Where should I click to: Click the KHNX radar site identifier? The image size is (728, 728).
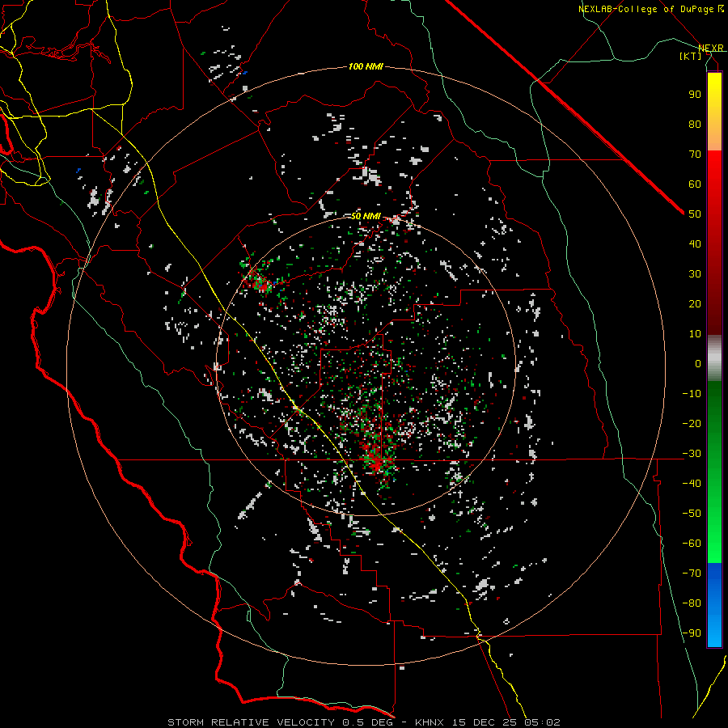pos(430,722)
